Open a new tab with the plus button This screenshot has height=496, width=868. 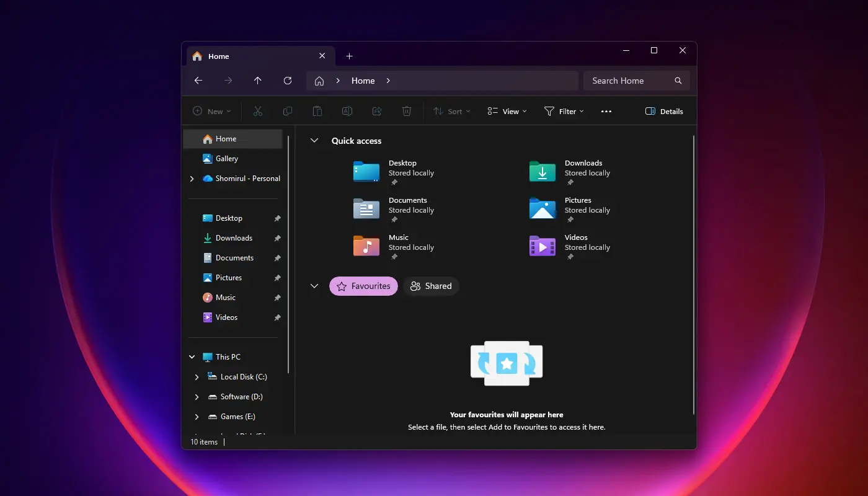pos(349,56)
